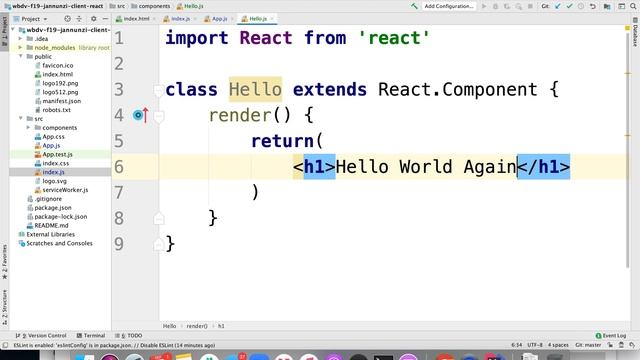The width and height of the screenshot is (640, 360).
Task: Collapse the wbdv-f19-jannunzi-client root folder
Action: (13, 30)
